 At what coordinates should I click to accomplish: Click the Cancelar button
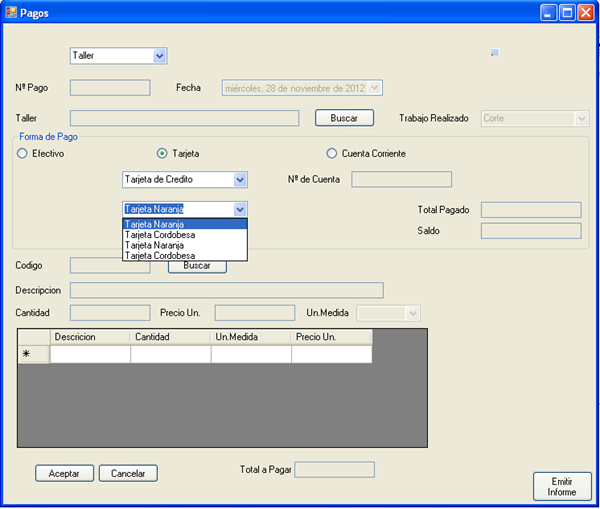(128, 473)
